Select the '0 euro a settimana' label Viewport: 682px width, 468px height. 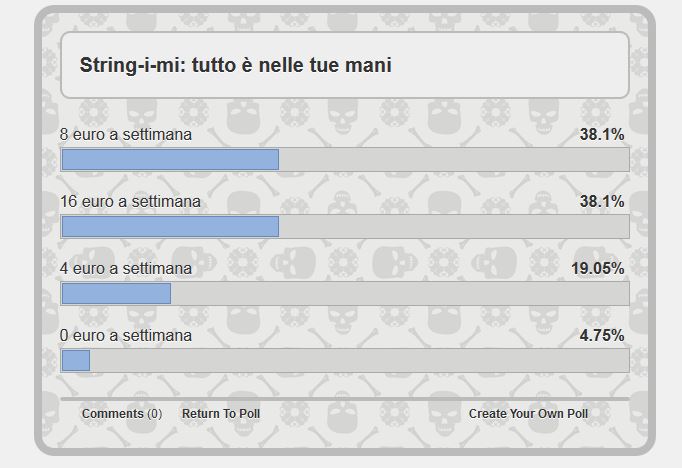pyautogui.click(x=126, y=335)
